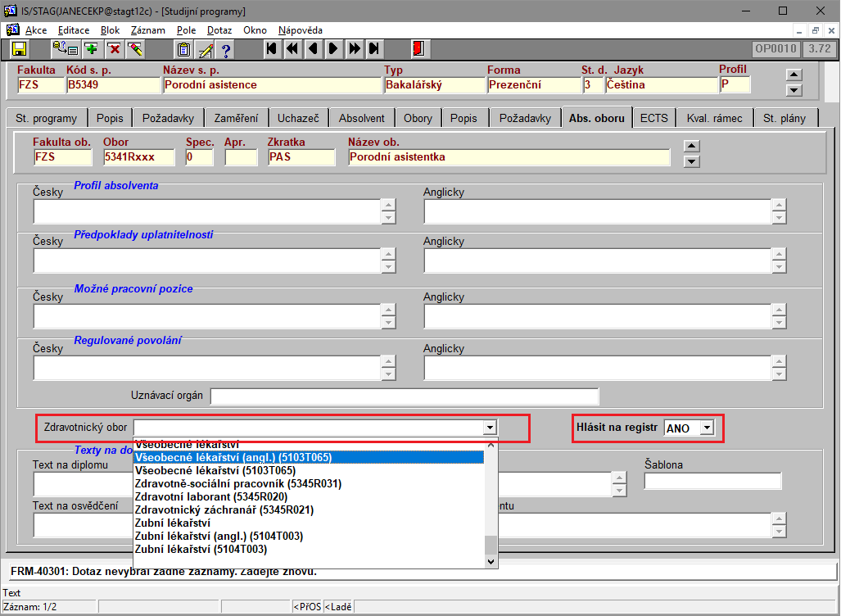The image size is (841, 616).
Task: Click the blue question mark help icon
Action: point(226,49)
